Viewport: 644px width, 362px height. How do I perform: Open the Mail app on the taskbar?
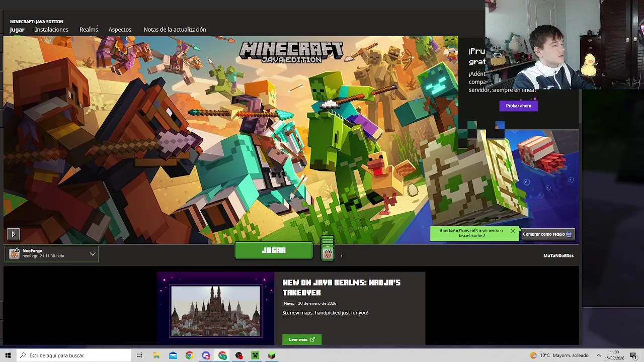pos(173,355)
